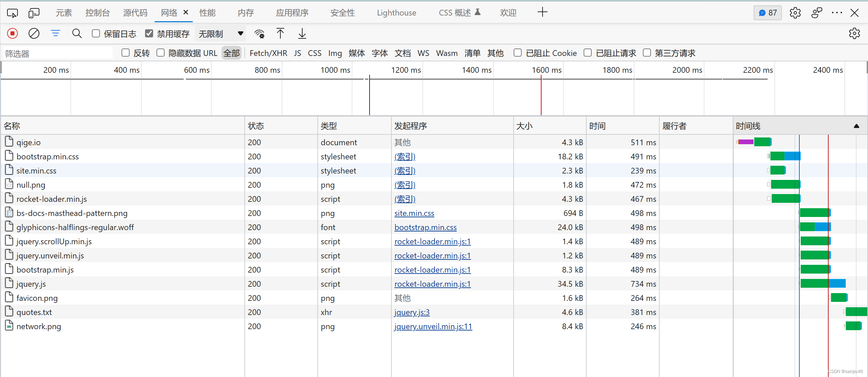Enable 已阻止请求 checkbox

588,53
